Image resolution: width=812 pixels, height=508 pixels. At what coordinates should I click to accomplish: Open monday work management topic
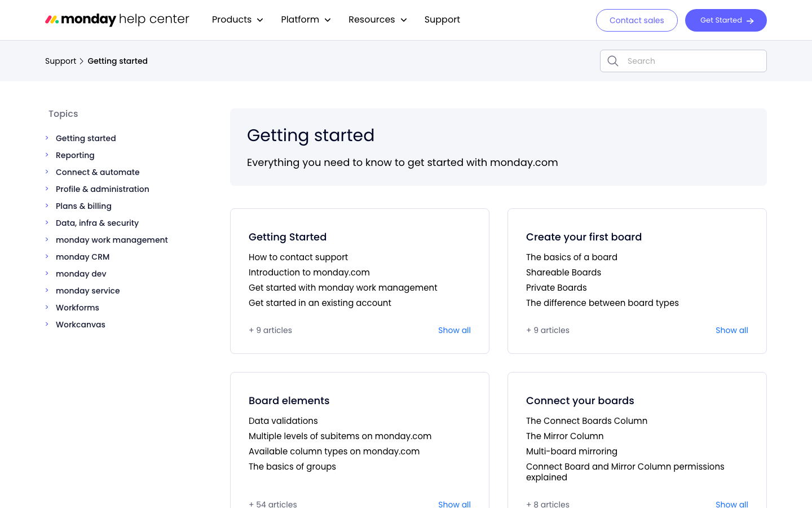(112, 240)
